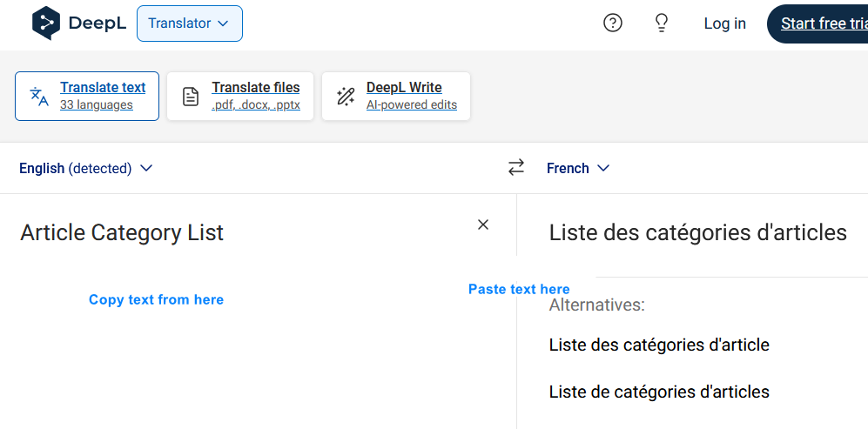
Task: Clear the source text with the X icon
Action: pyautogui.click(x=483, y=225)
